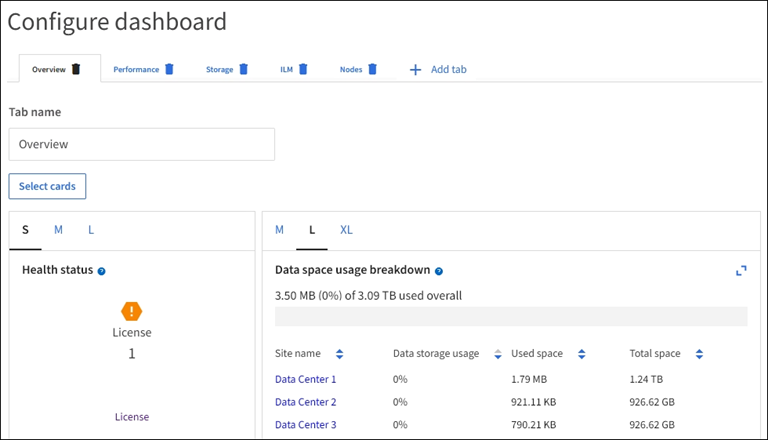This screenshot has height=440, width=768.
Task: Remove Storage tab with its trash icon
Action: point(243,69)
